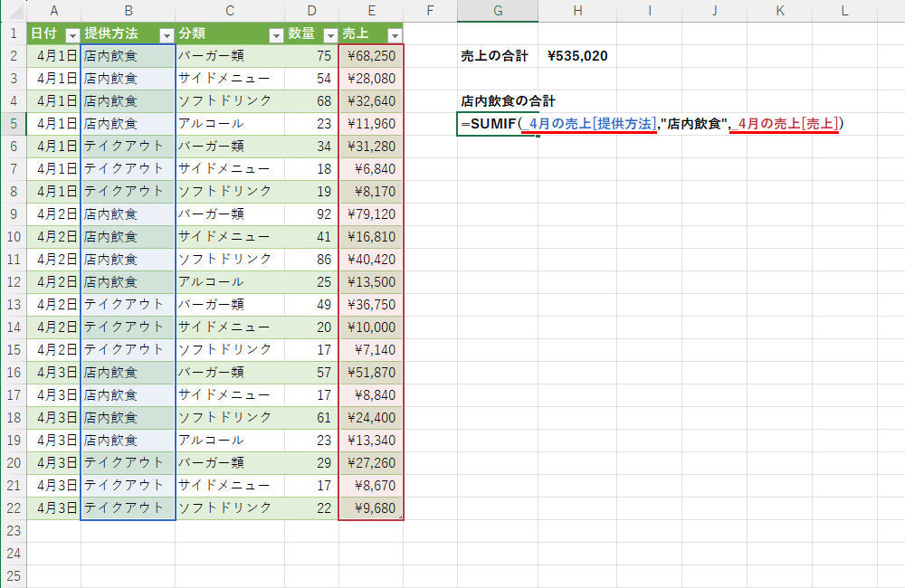Open the 提供方法 filter dropdown arrow
This screenshot has height=588, width=905.
tap(166, 34)
